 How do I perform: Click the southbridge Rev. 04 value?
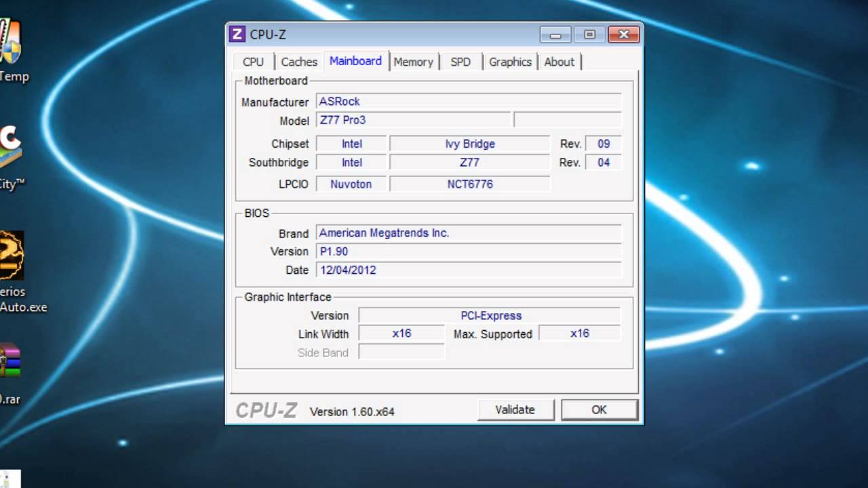coord(603,163)
